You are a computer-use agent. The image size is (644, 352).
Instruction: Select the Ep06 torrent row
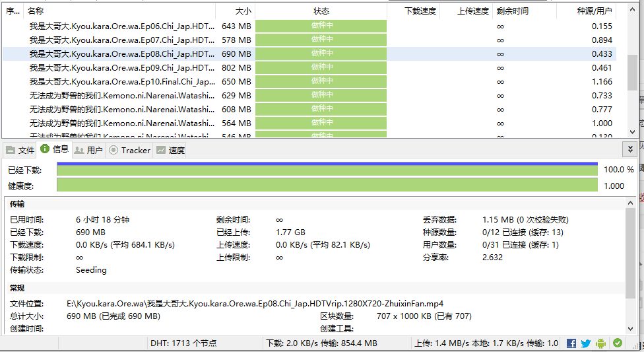[x=121, y=26]
